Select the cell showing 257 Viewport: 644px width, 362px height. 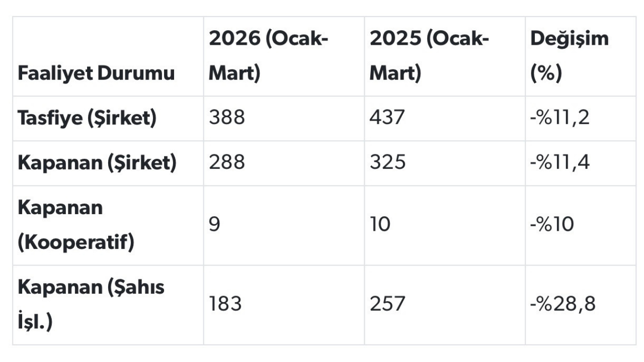[x=387, y=304]
